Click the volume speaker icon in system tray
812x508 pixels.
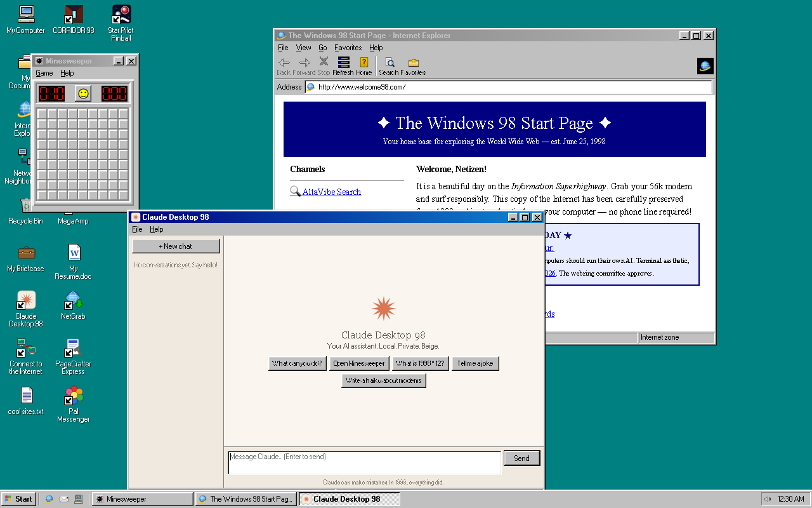click(x=768, y=499)
